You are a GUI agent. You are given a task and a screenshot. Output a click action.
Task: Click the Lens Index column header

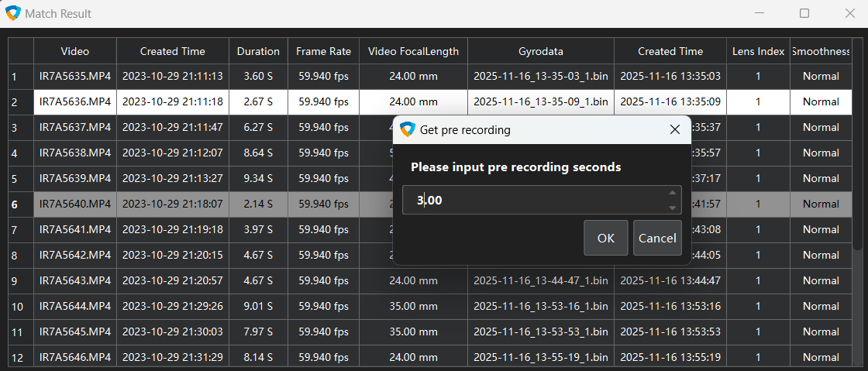[758, 51]
